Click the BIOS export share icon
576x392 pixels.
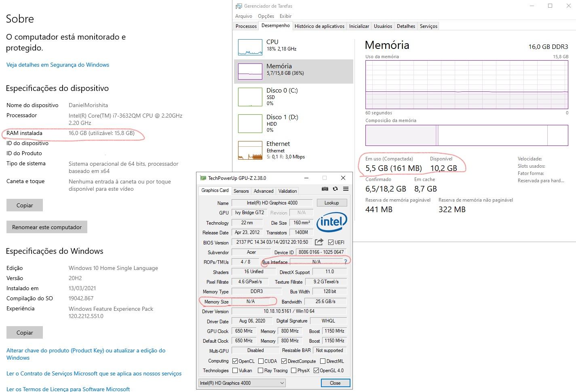pyautogui.click(x=319, y=242)
